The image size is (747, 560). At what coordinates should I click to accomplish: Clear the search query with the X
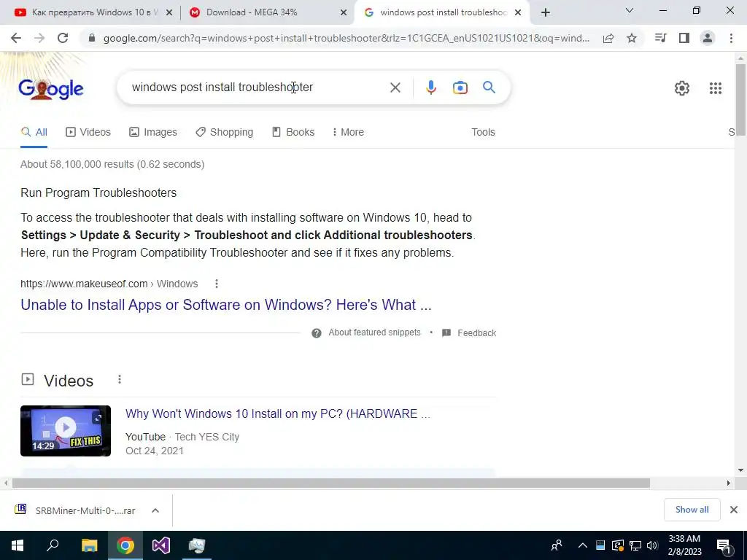click(395, 87)
